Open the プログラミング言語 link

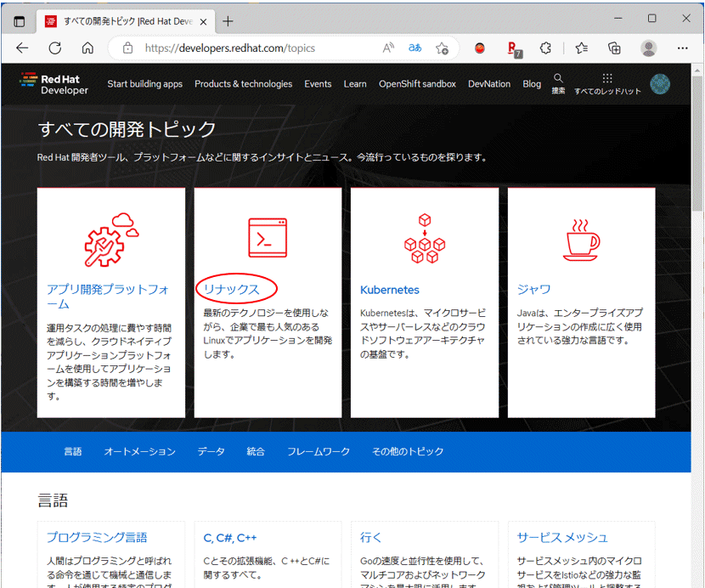click(97, 538)
